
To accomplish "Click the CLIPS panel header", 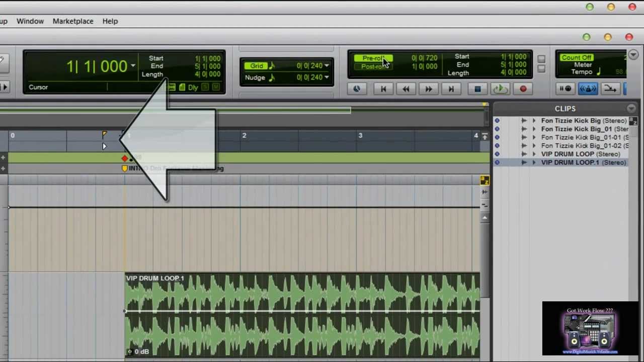I will tap(566, 109).
